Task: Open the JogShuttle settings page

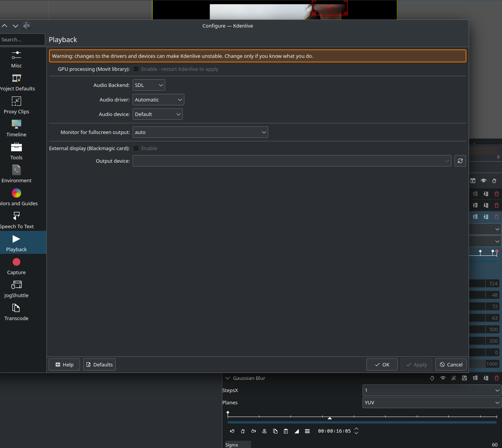Action: pos(16,289)
